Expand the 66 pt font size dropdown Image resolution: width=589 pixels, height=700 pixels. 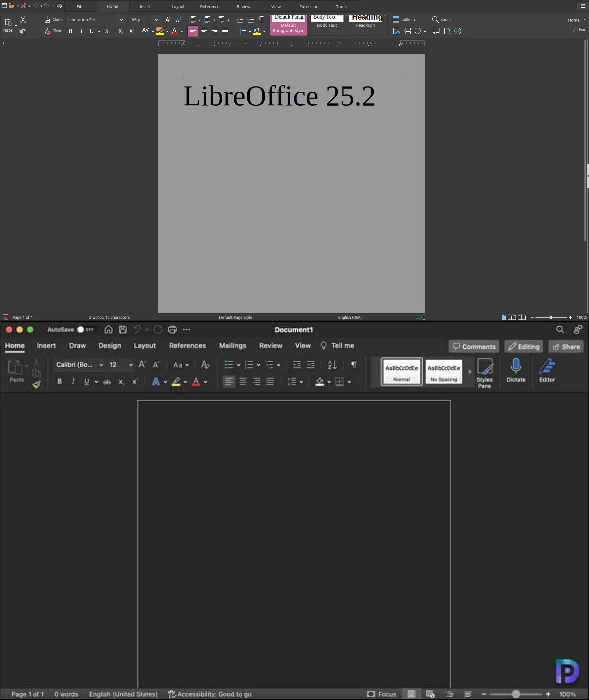click(156, 20)
